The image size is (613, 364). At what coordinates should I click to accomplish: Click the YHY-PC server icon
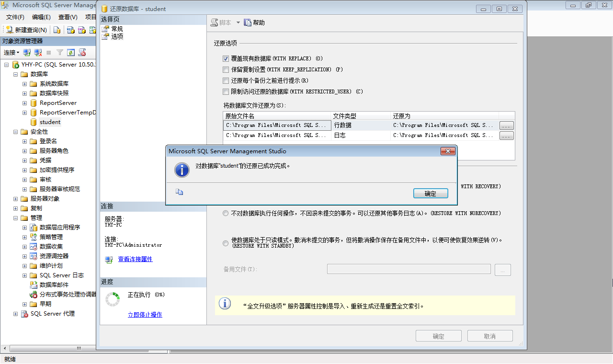click(15, 65)
